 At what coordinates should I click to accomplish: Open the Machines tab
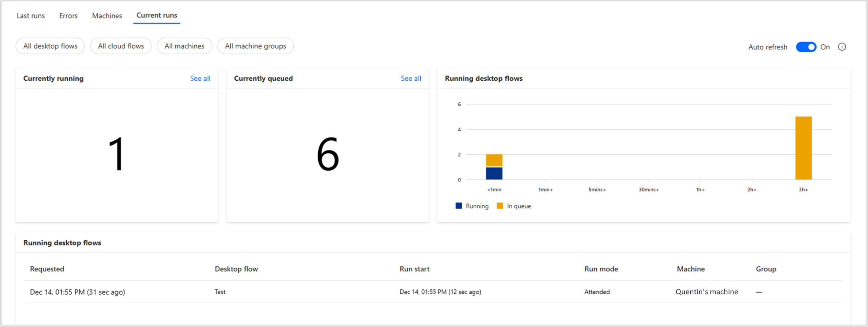coord(107,16)
